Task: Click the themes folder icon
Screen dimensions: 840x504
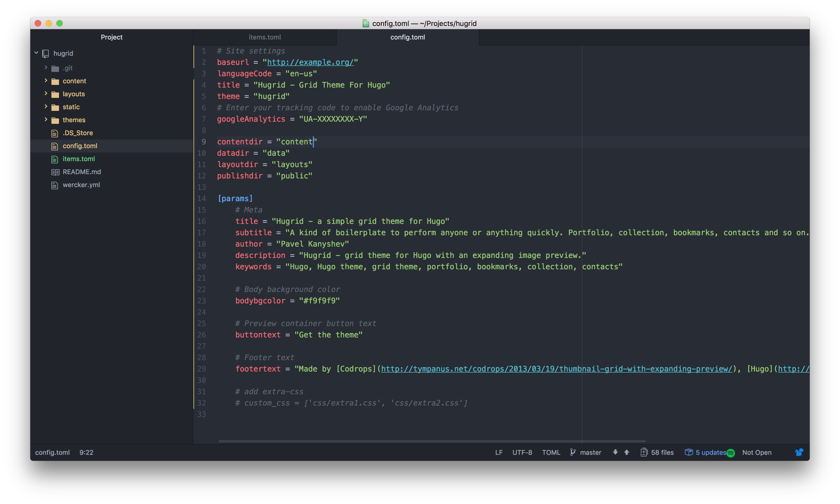Action: pyautogui.click(x=55, y=120)
